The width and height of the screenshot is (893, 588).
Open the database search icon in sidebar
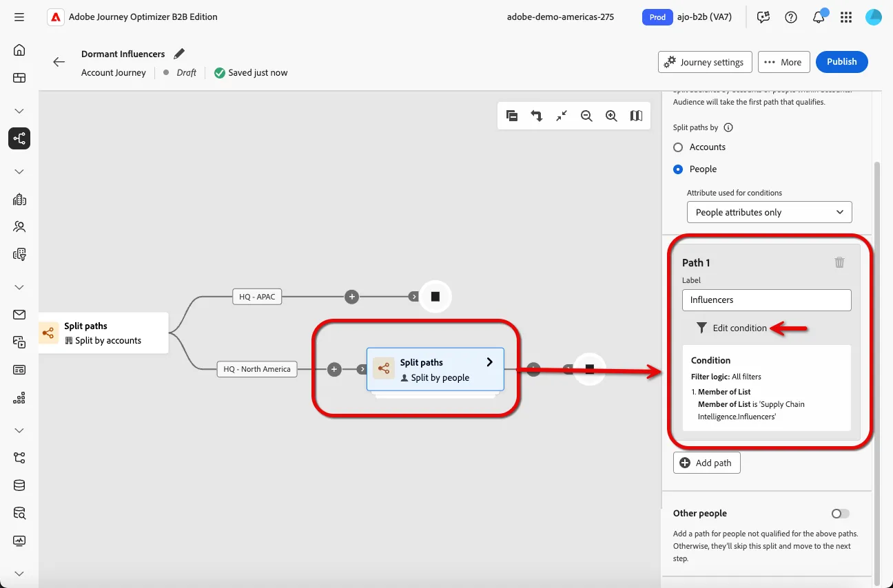tap(19, 513)
